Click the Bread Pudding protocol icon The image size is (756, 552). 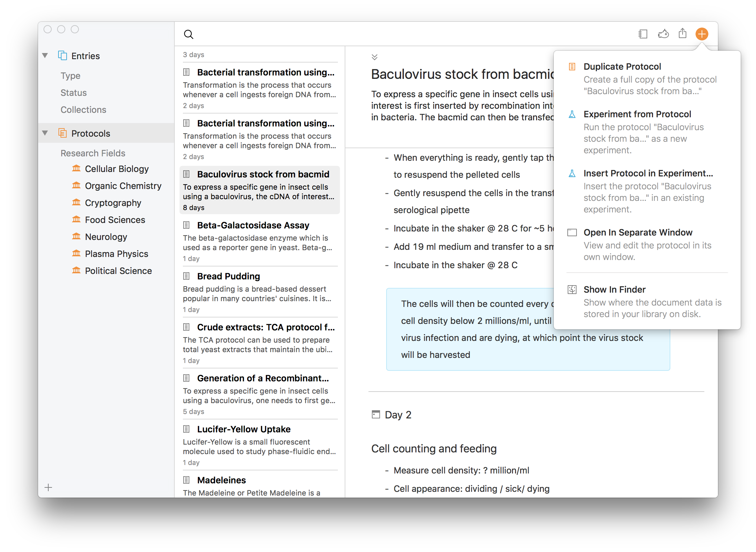tap(186, 276)
